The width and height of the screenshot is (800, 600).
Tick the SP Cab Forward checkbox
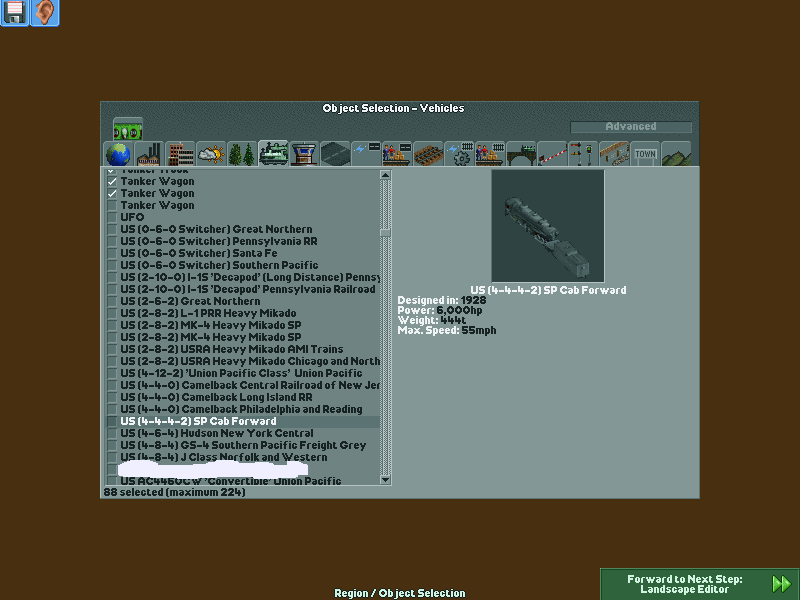coord(112,421)
